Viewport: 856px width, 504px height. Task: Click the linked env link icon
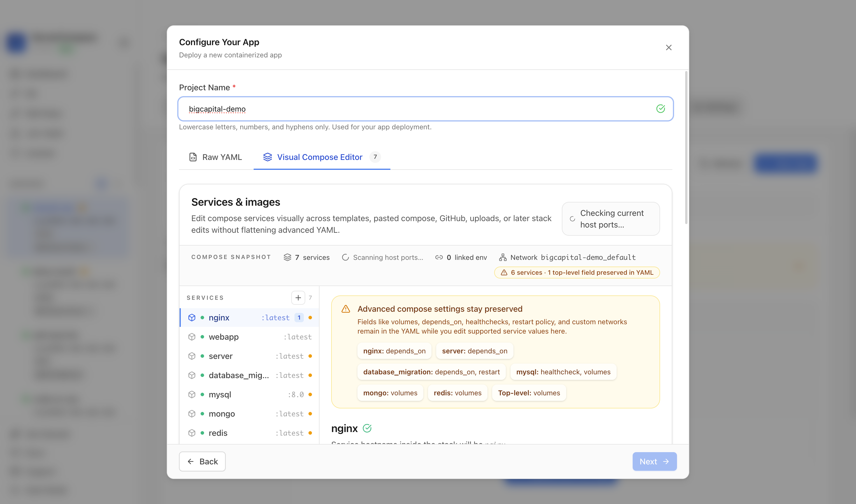(439, 257)
